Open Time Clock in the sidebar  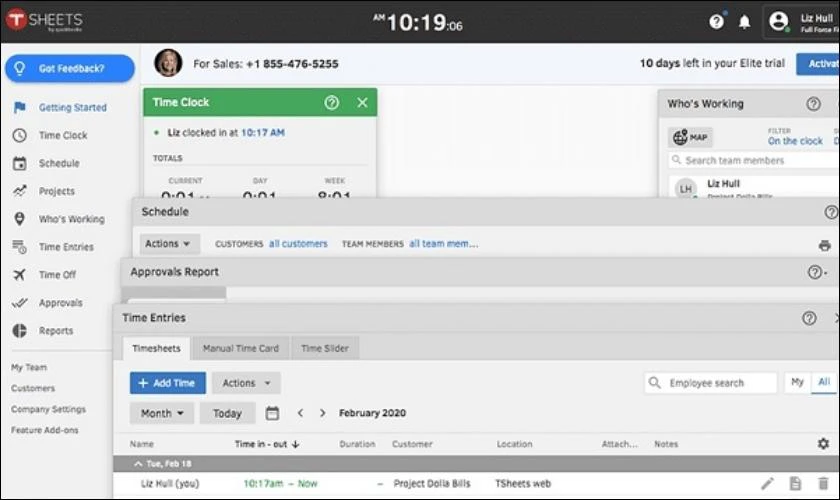tap(63, 135)
